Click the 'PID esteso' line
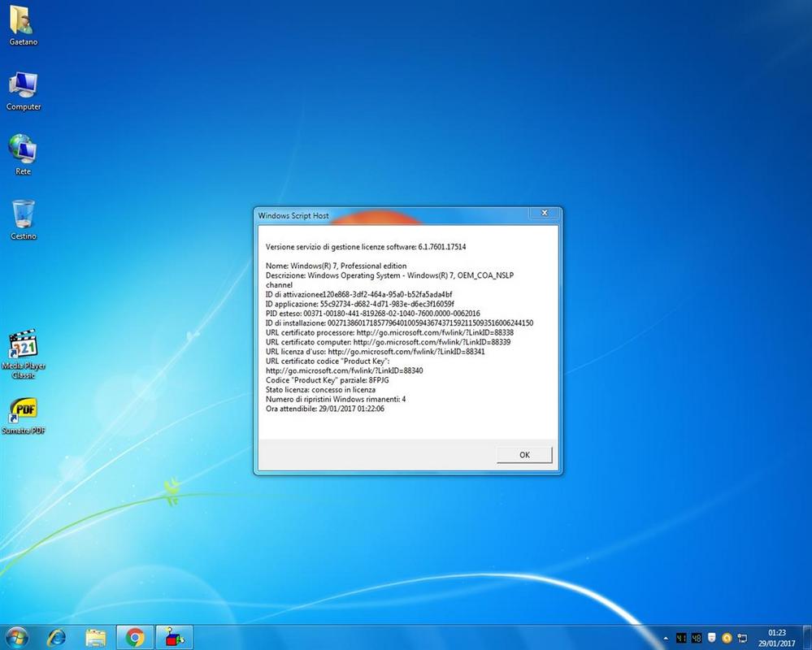 pos(373,314)
